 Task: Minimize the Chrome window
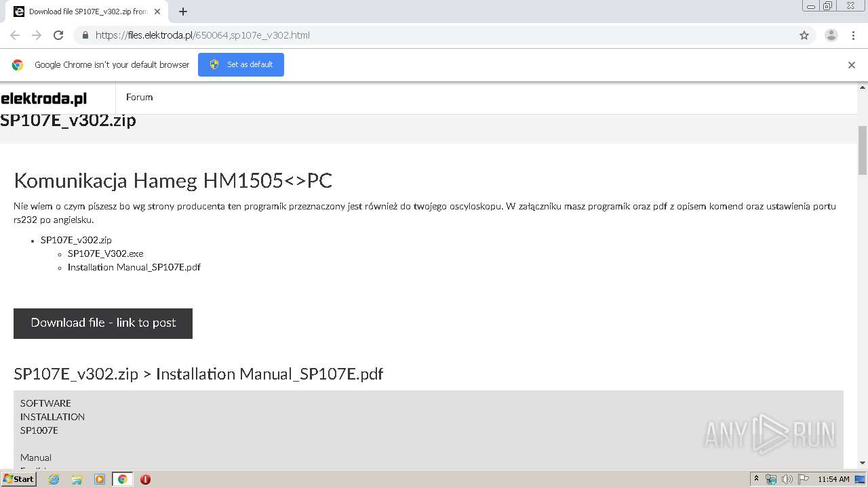tap(811, 6)
